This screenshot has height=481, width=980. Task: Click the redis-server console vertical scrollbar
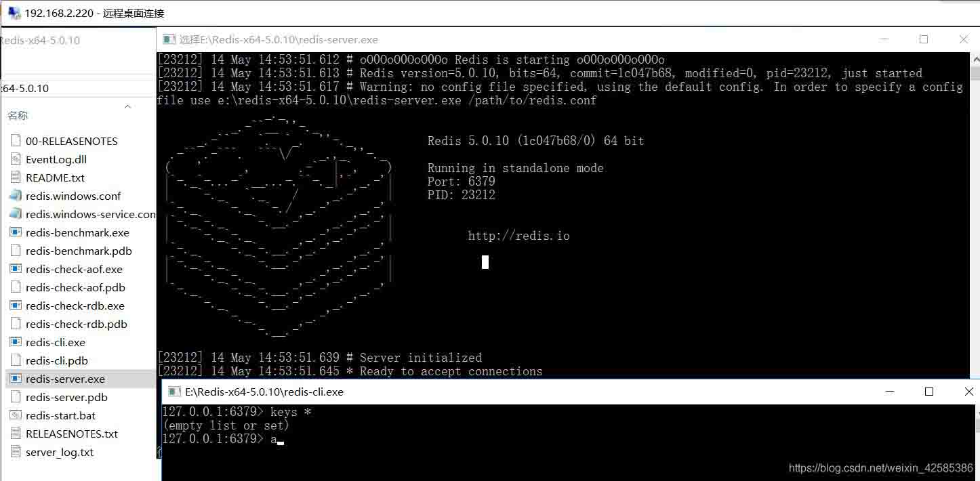(x=975, y=203)
